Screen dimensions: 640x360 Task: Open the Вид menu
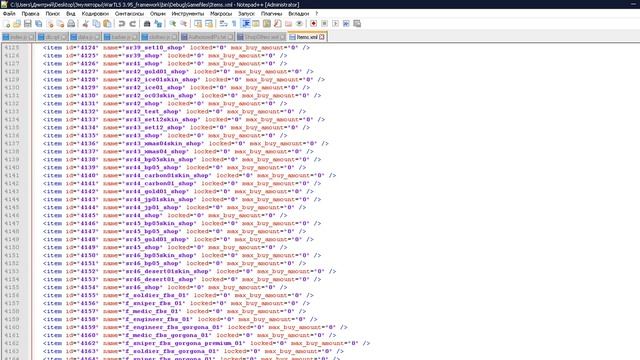pos(71,13)
